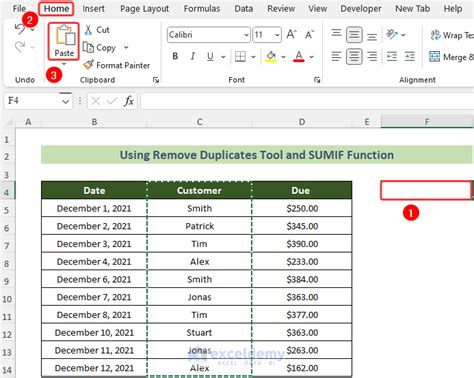Image resolution: width=474 pixels, height=378 pixels.
Task: Apply the yellow Fill Color bucket
Action: pos(271,57)
